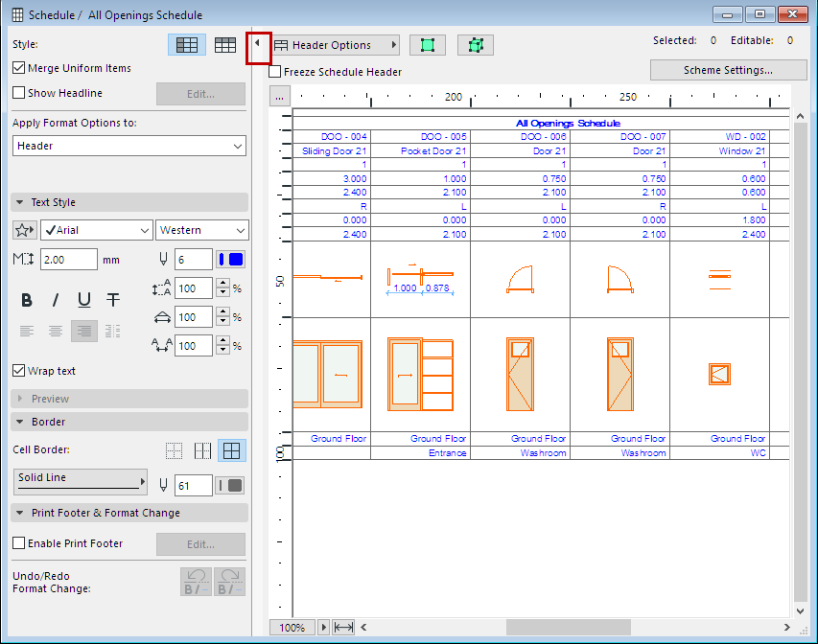This screenshot has height=644, width=818.
Task: Click the Strikethrough text icon
Action: [x=113, y=300]
